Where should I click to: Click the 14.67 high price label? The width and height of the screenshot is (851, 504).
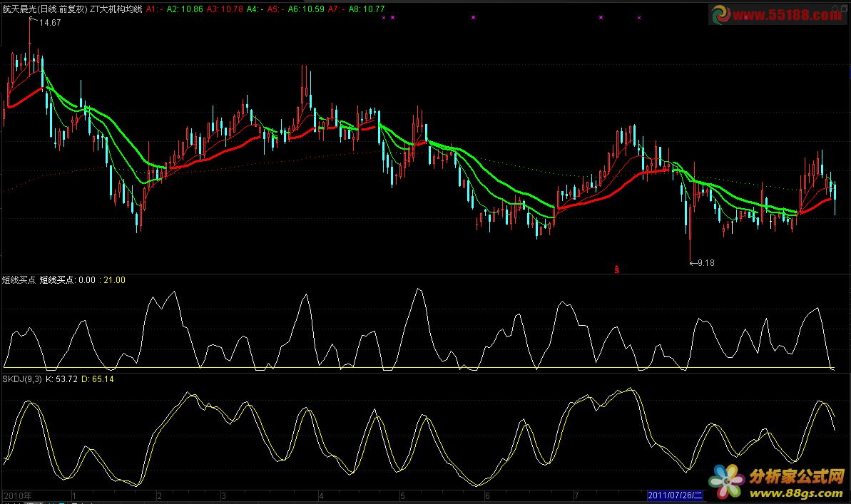click(50, 23)
